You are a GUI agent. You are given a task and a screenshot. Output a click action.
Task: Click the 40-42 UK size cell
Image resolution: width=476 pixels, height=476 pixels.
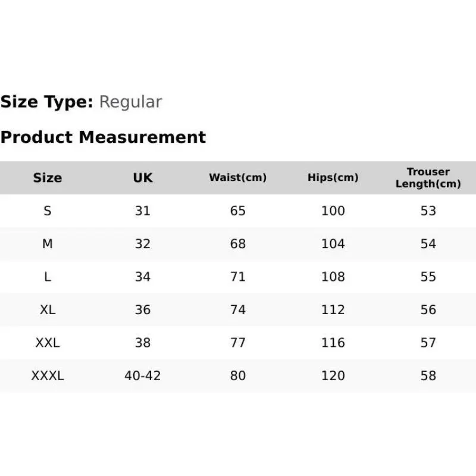[143, 376]
